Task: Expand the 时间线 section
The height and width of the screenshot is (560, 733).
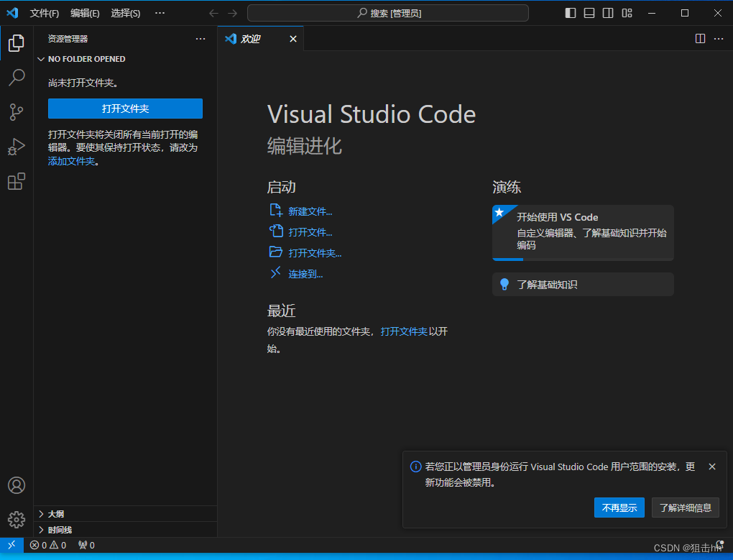Action: 125,530
